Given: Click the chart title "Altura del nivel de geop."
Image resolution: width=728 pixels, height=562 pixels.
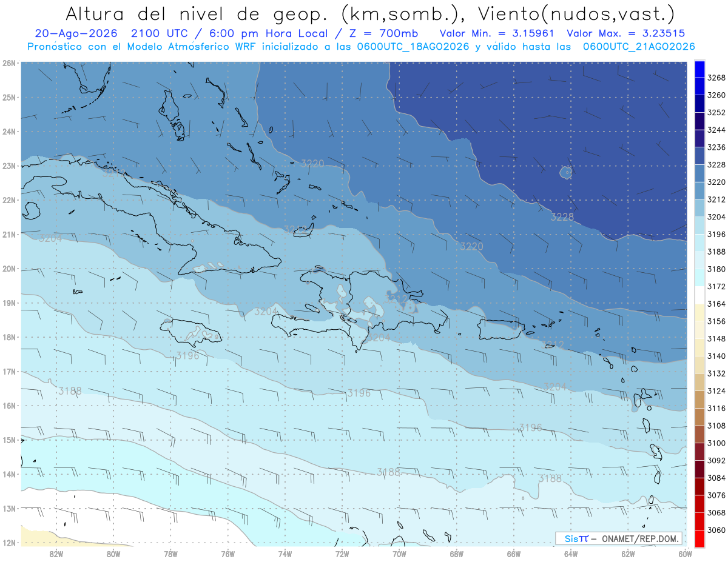Looking at the screenshot, I should tap(197, 13).
